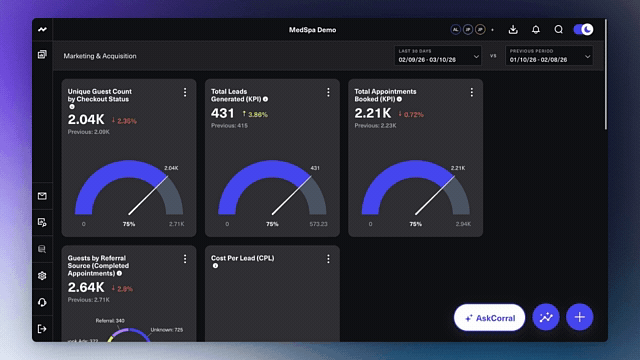The width and height of the screenshot is (640, 360).
Task: Open Total Leads Generated card options menu
Action: (328, 92)
